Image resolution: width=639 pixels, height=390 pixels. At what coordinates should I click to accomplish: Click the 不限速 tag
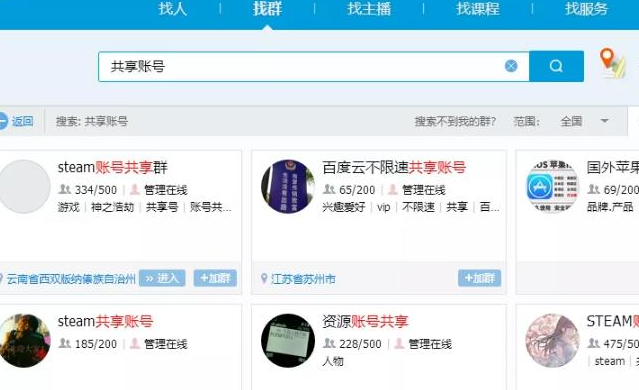tap(419, 207)
